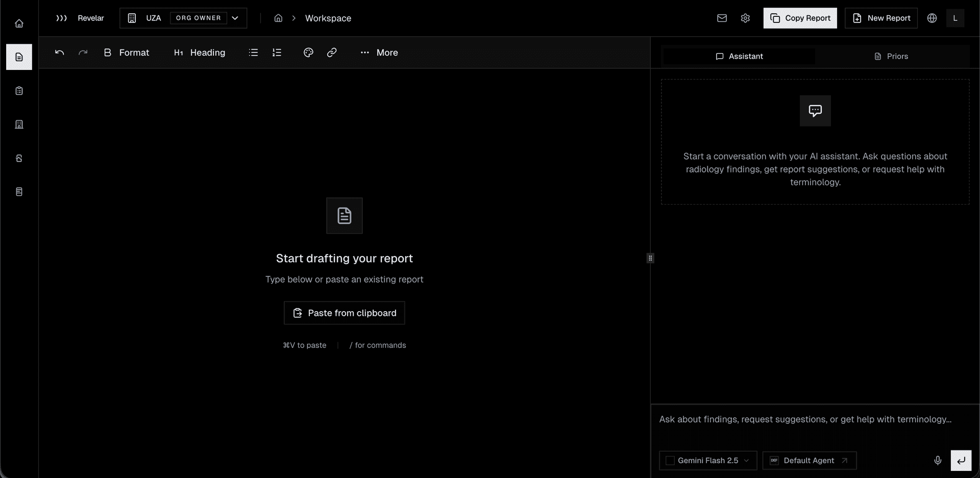Open the mail inbox icon
The image size is (980, 478).
click(x=722, y=18)
